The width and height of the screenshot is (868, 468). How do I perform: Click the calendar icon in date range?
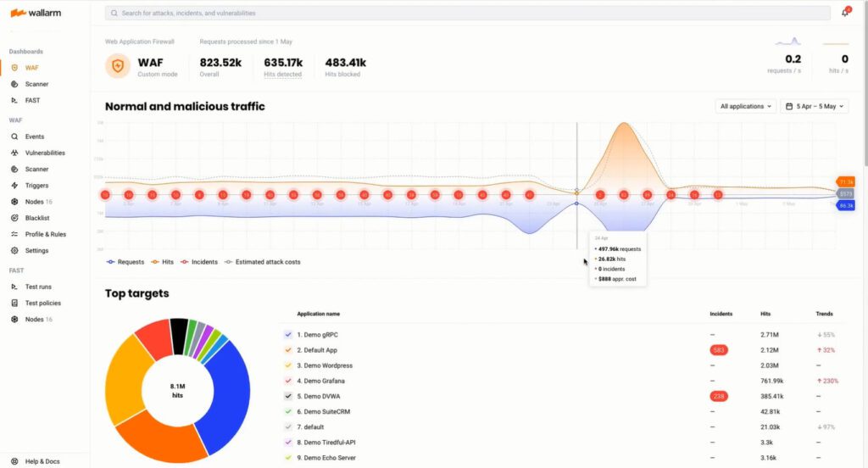pos(789,106)
